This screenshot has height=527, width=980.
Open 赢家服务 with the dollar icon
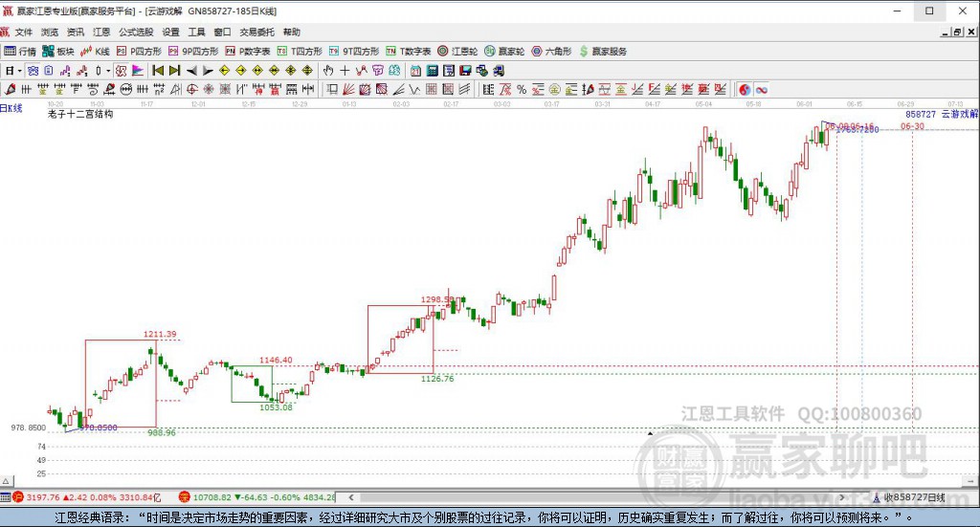pos(603,52)
